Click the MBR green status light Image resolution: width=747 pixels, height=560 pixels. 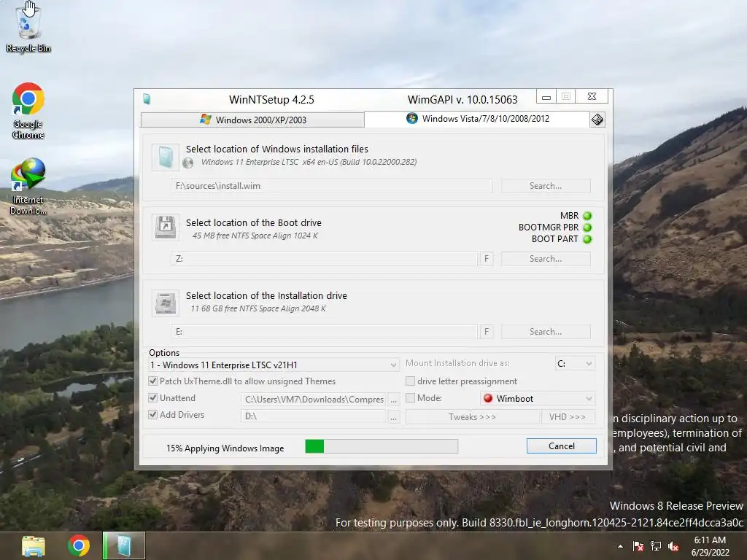[x=587, y=216]
